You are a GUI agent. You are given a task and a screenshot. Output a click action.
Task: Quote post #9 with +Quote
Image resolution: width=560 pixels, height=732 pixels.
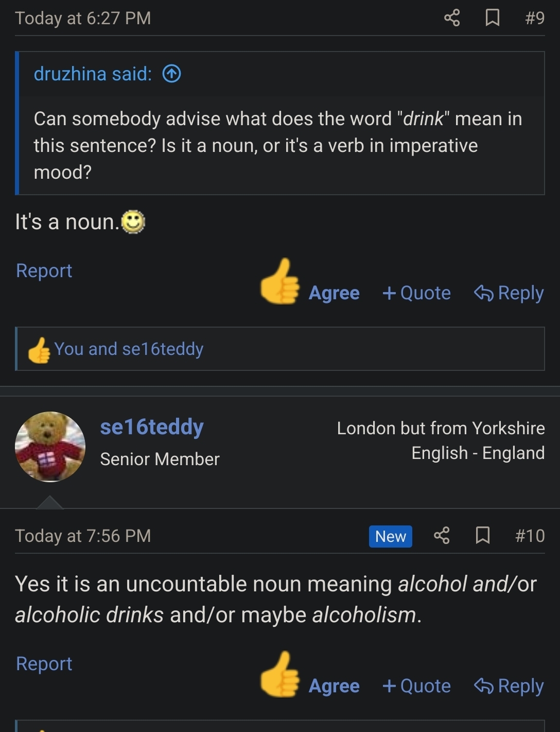[416, 293]
